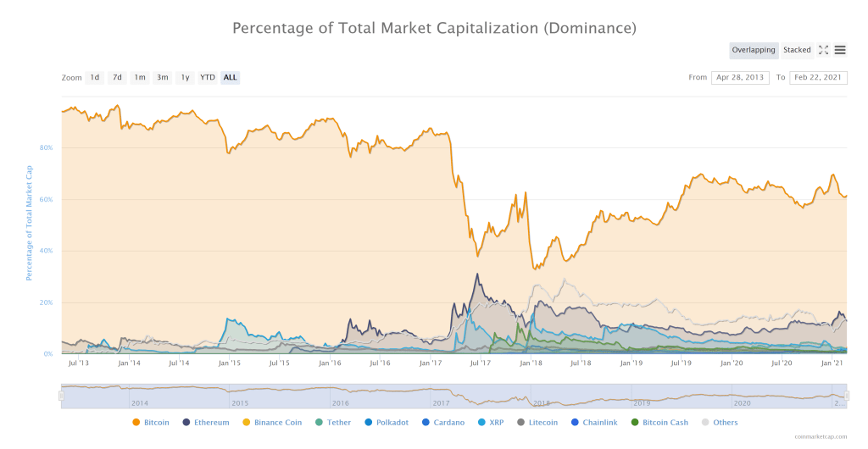The height and width of the screenshot is (449, 868).
Task: Click the Cardano legend marker
Action: (426, 422)
